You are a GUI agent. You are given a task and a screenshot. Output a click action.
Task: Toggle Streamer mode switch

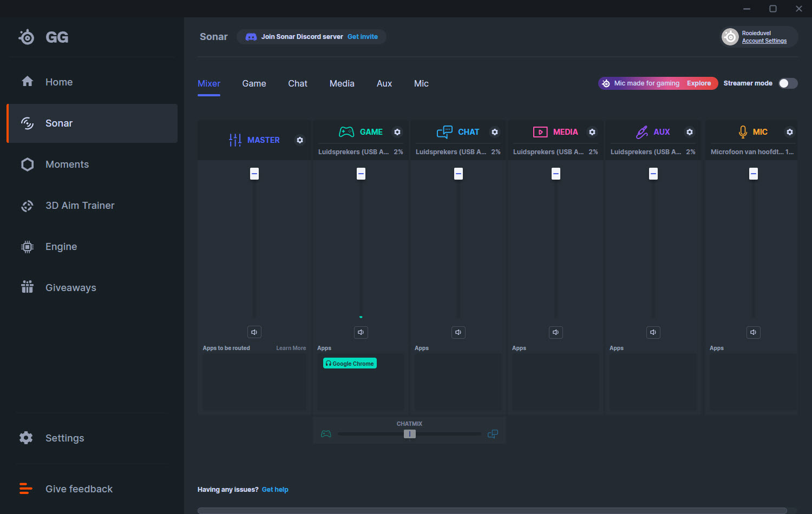coord(788,83)
